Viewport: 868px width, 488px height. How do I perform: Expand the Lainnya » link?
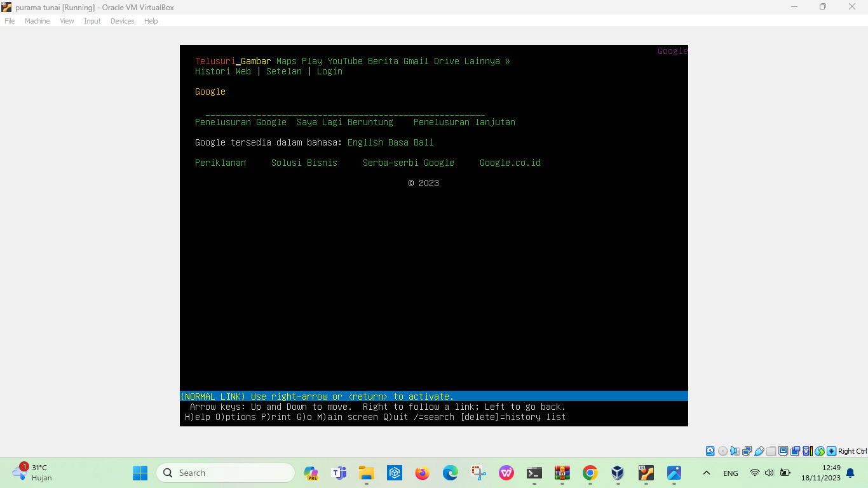(x=487, y=61)
